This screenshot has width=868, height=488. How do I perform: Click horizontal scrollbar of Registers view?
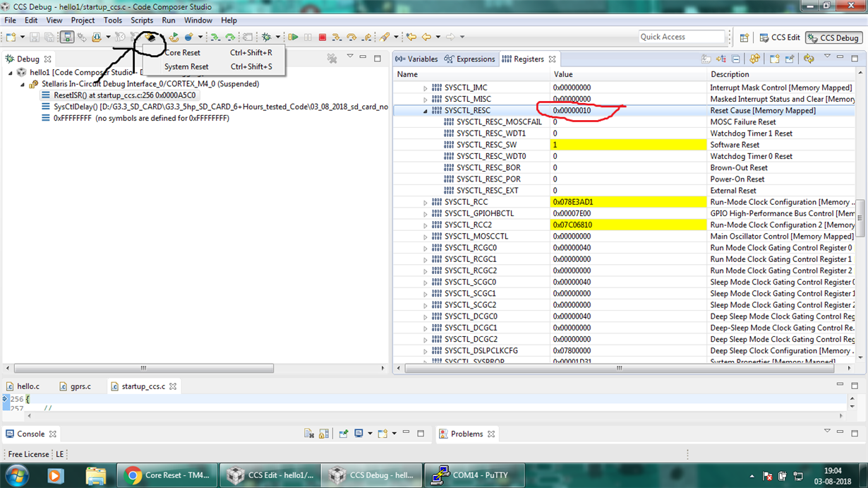tap(620, 368)
